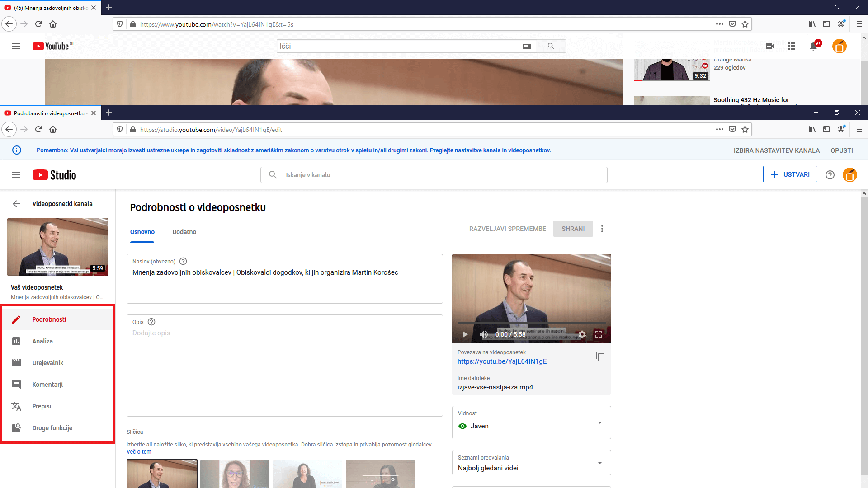Open the youtu.be video link
Viewport: 868px width, 488px height.
click(502, 361)
